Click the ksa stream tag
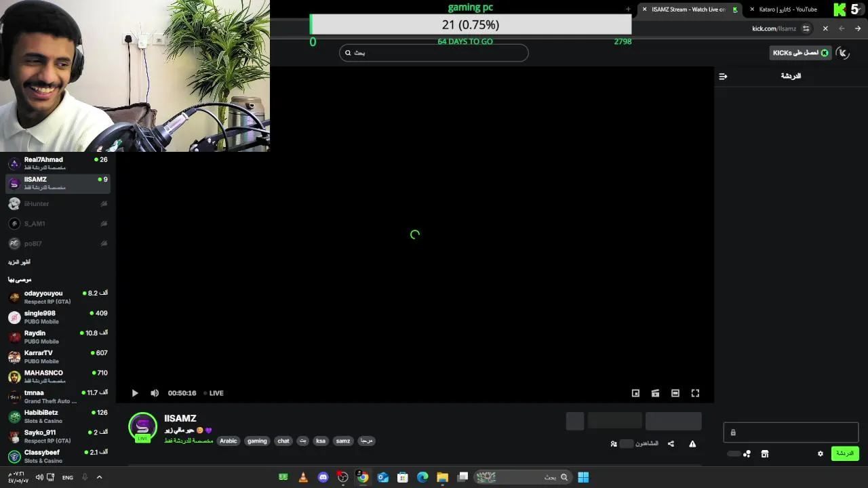This screenshot has height=488, width=868. coord(321,441)
